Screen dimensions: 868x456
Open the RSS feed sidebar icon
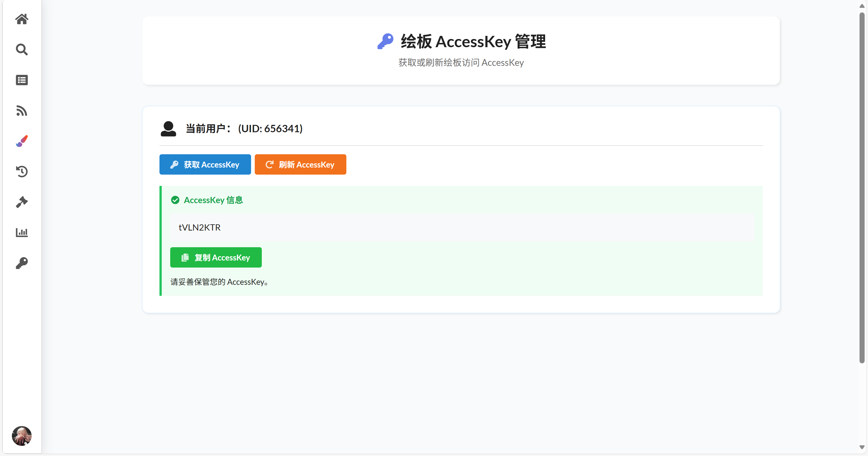[x=21, y=110]
